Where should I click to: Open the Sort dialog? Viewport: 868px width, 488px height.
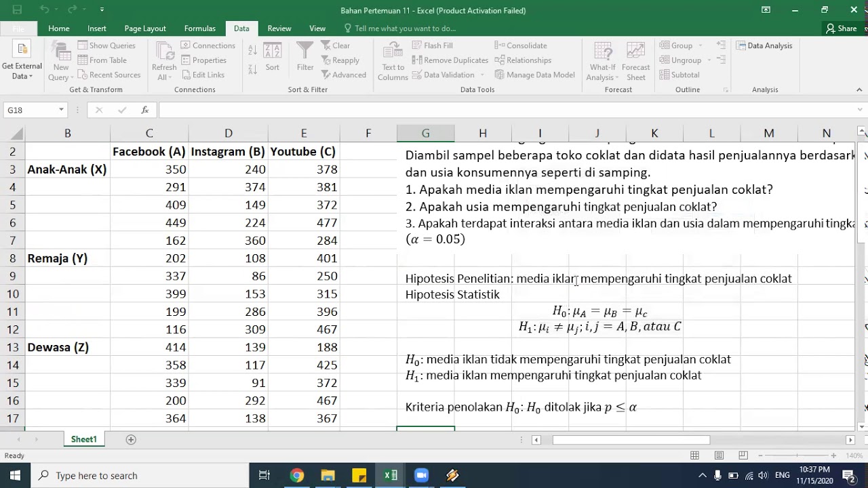click(x=273, y=56)
